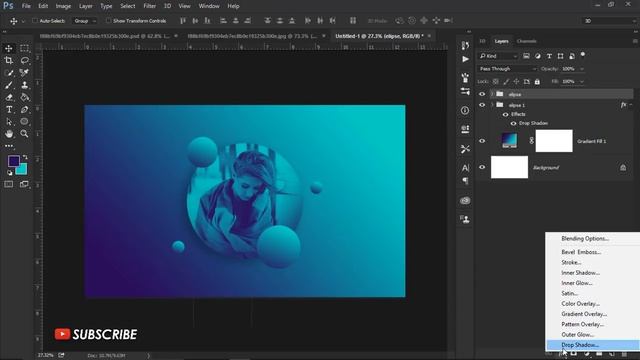Viewport: 640px width, 360px height.
Task: Open the Actions panel play icon
Action: point(465,60)
